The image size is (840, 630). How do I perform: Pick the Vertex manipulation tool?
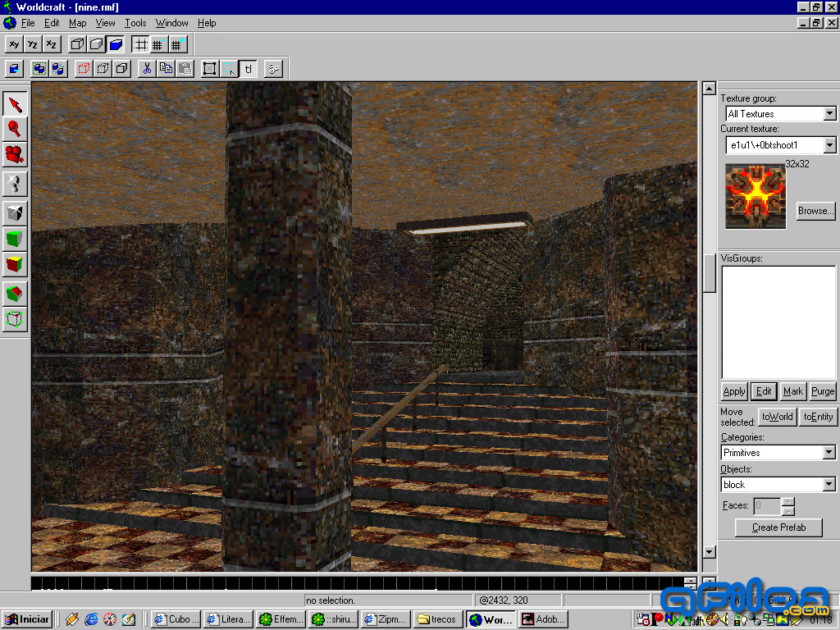tap(15, 318)
